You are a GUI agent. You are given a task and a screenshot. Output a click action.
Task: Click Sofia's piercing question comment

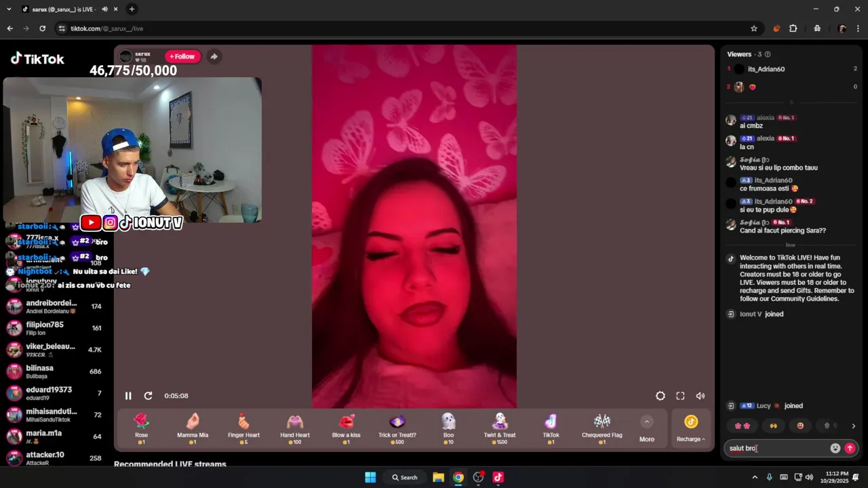783,230
